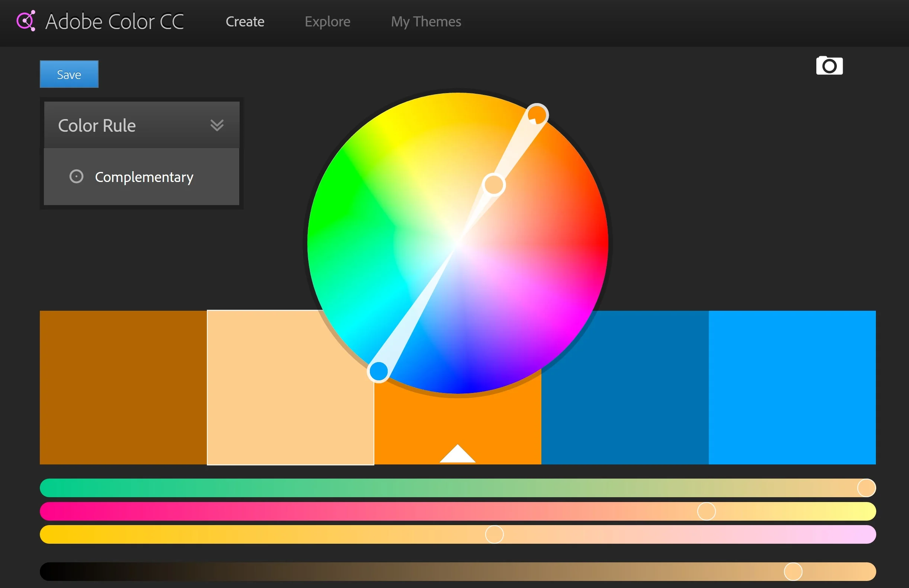
Task: Click the brightness slider knob at the bottom
Action: point(793,572)
